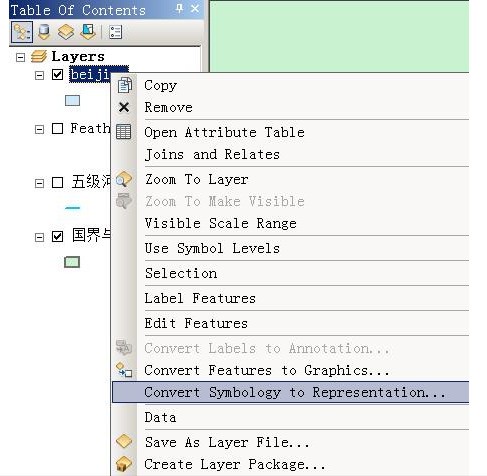
Task: Uncheck the beiji layer visibility checkbox
Action: [x=57, y=74]
